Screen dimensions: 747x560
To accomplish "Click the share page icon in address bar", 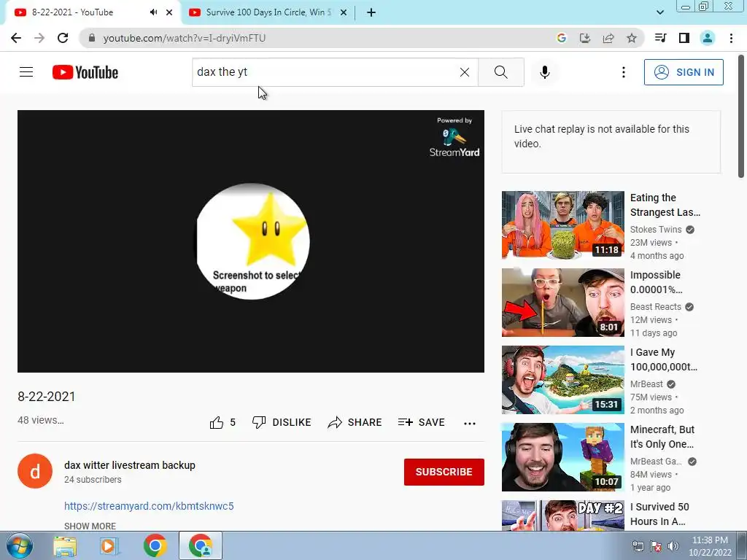I will (608, 38).
